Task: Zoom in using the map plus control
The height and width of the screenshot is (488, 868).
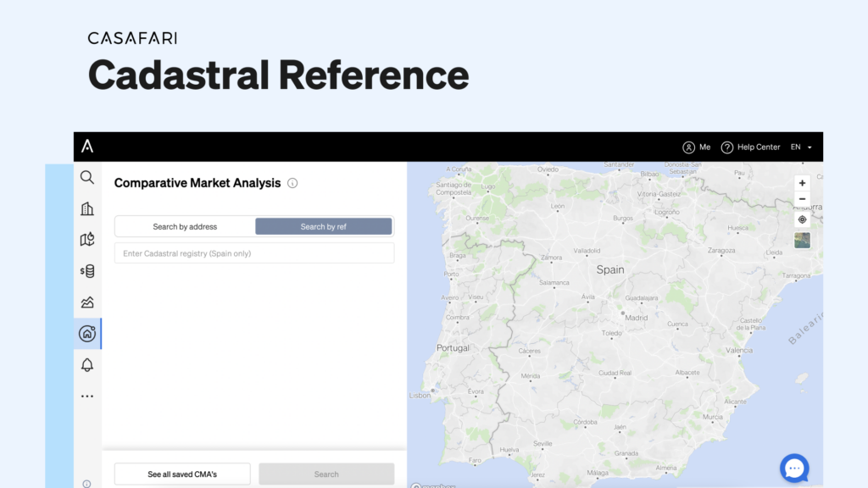Action: tap(802, 182)
